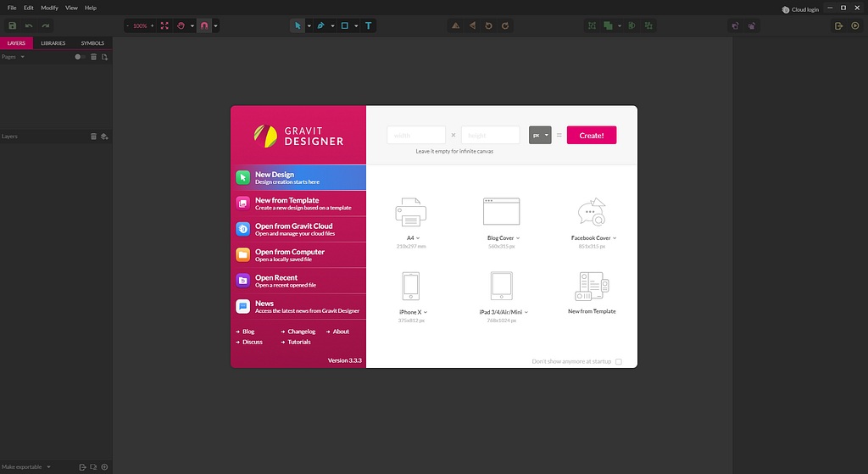Choose Open from Gravit Cloud
This screenshot has height=474, width=868.
[298, 229]
